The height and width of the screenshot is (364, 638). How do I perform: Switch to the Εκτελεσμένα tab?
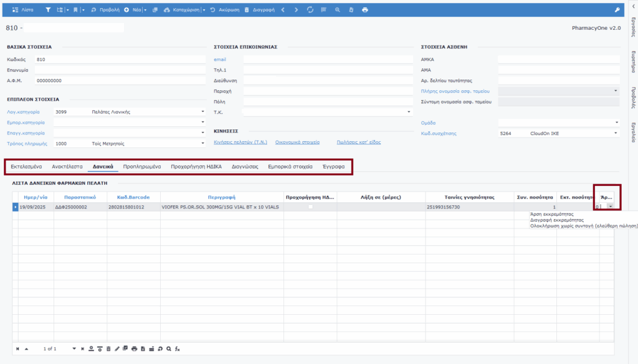tap(26, 167)
